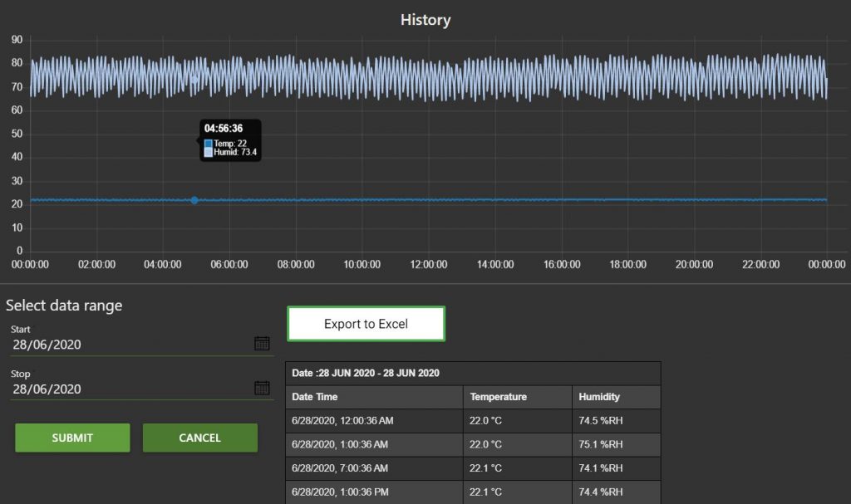The width and height of the screenshot is (851, 504).
Task: Click the 18:00:00 x-axis time label
Action: [x=628, y=265]
